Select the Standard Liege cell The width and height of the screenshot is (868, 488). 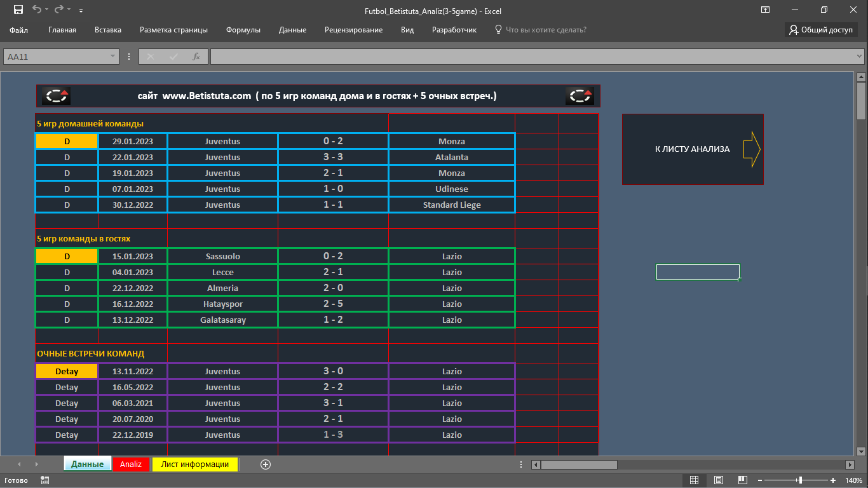click(x=452, y=205)
